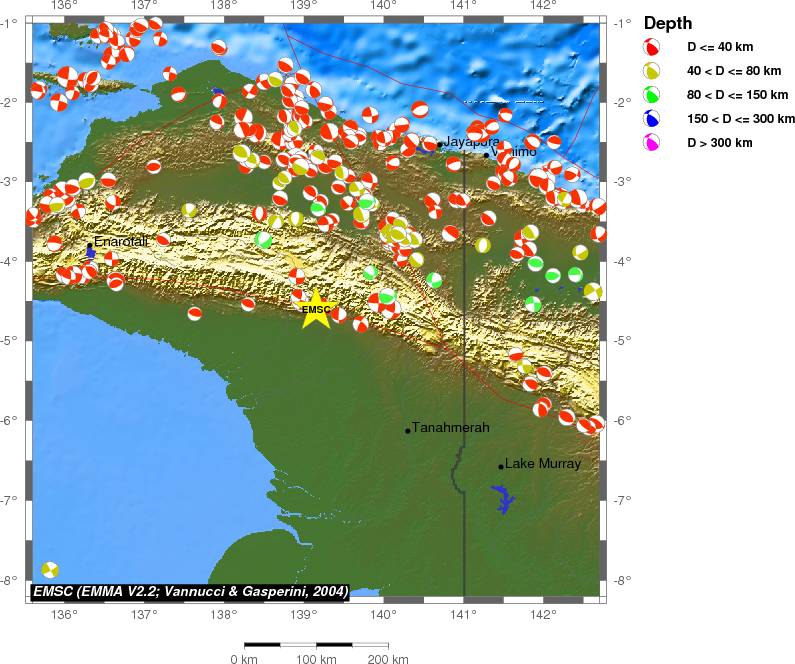Click the blue Lake Murray water body shape
Viewport: 795px width, 664px height.
pyautogui.click(x=503, y=498)
